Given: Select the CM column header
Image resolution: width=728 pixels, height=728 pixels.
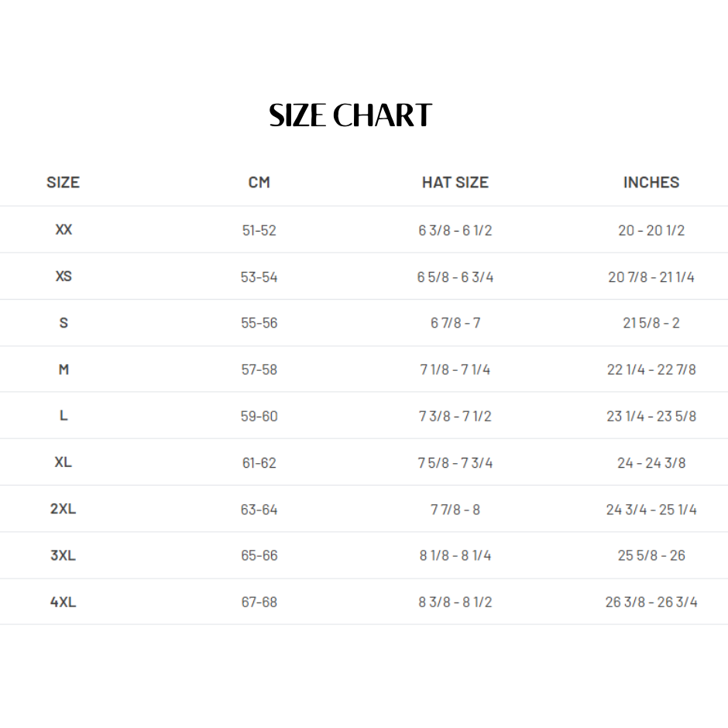Looking at the screenshot, I should click(259, 183).
